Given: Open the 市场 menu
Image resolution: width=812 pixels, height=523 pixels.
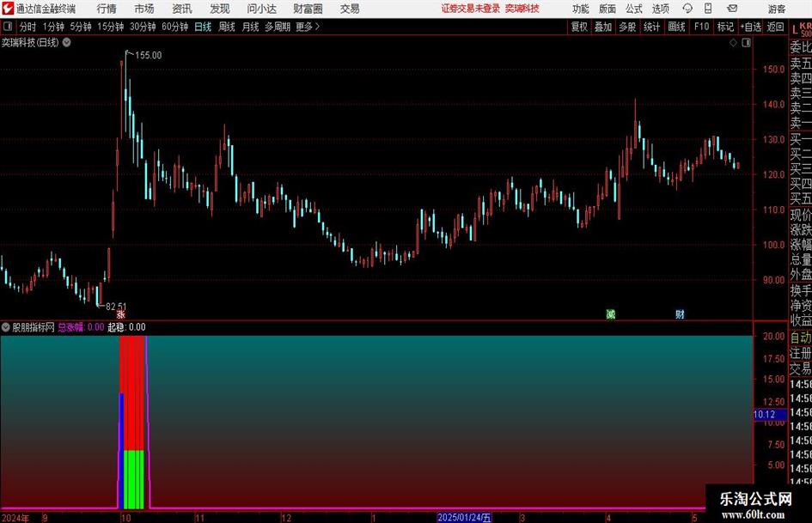Looking at the screenshot, I should point(144,9).
